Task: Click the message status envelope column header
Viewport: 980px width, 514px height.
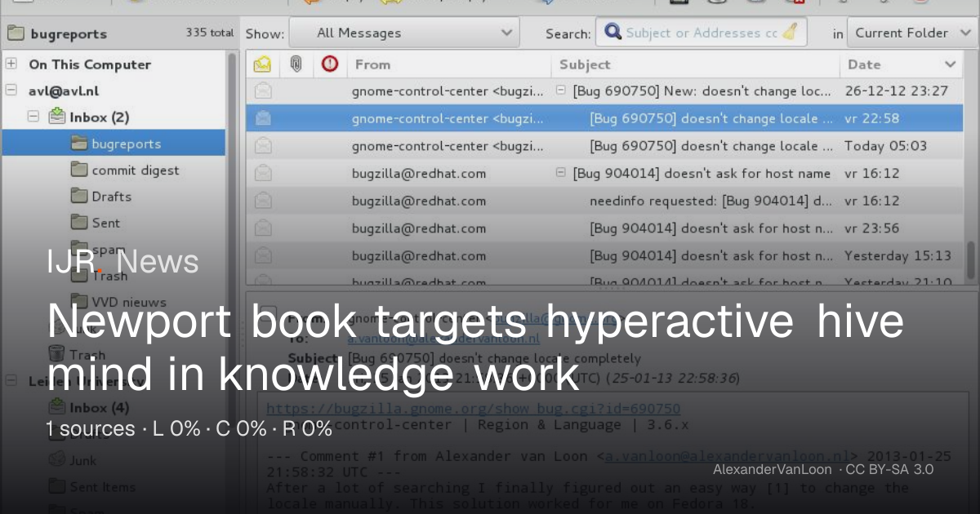Action: click(x=262, y=64)
